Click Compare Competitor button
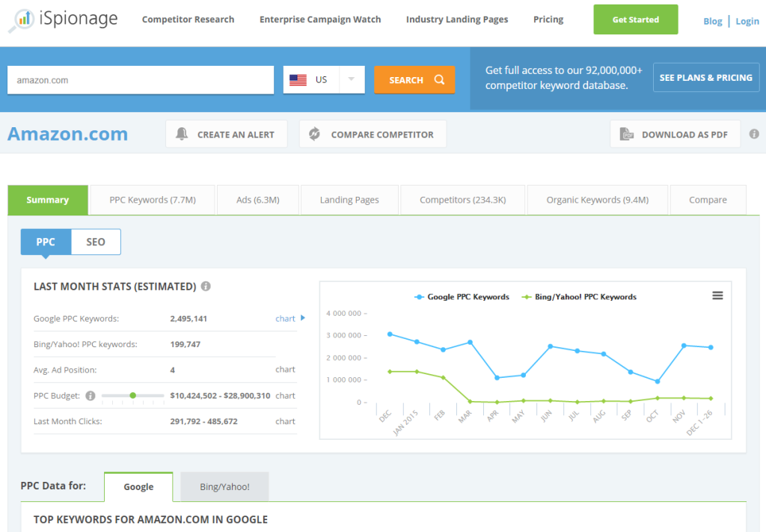The height and width of the screenshot is (532, 766). click(x=373, y=134)
